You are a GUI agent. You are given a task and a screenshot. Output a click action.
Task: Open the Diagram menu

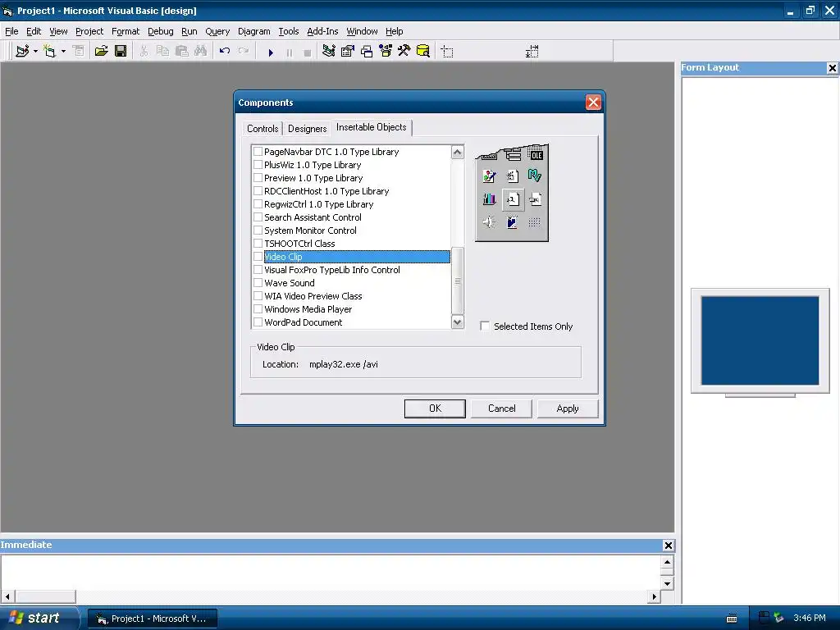click(x=254, y=31)
